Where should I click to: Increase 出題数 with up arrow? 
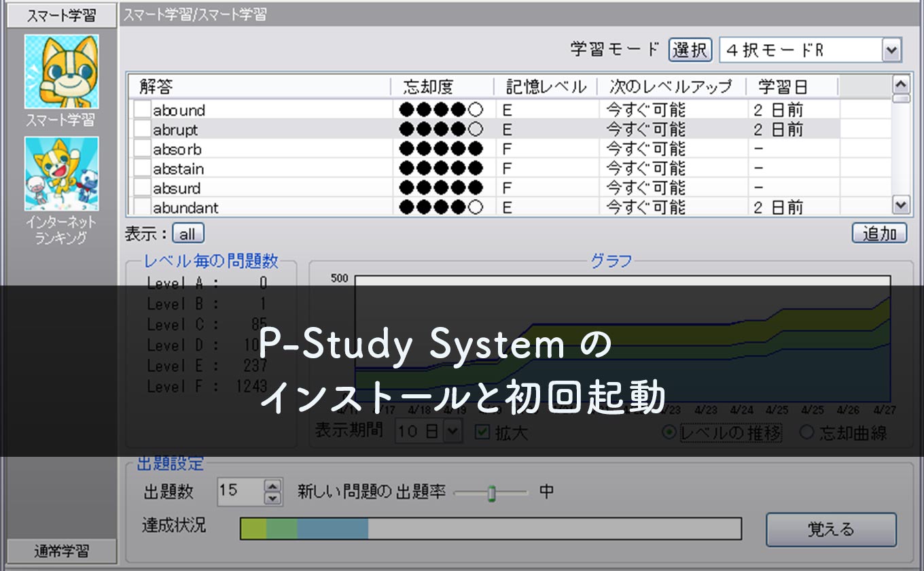(x=272, y=485)
